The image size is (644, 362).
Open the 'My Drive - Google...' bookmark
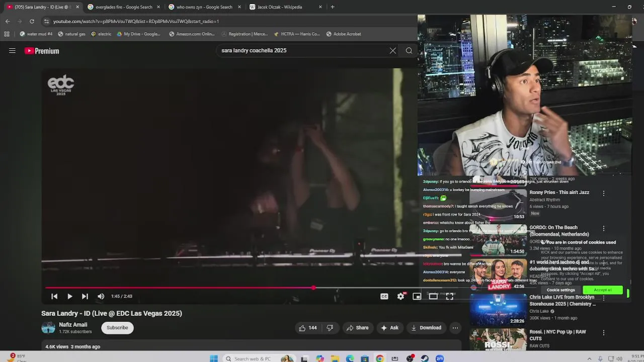[x=138, y=34]
